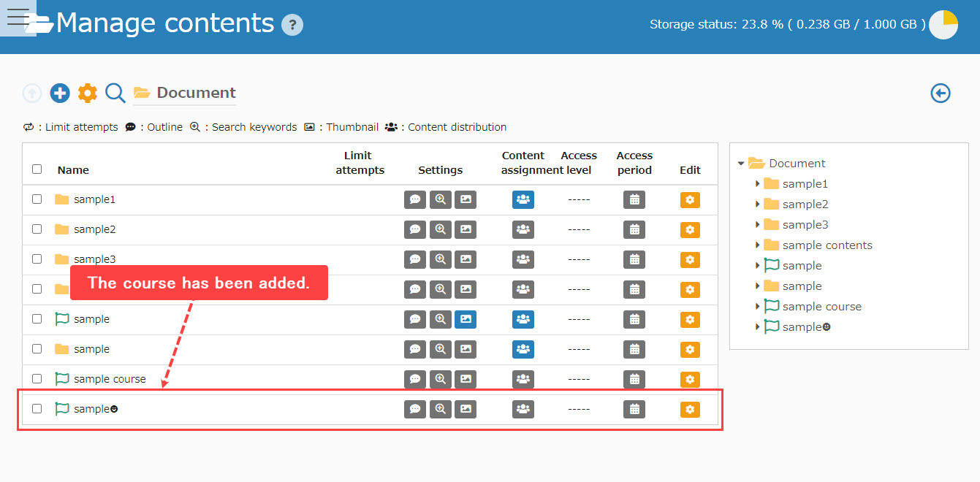
Task: Open access period calendar for sample course
Action: (634, 379)
